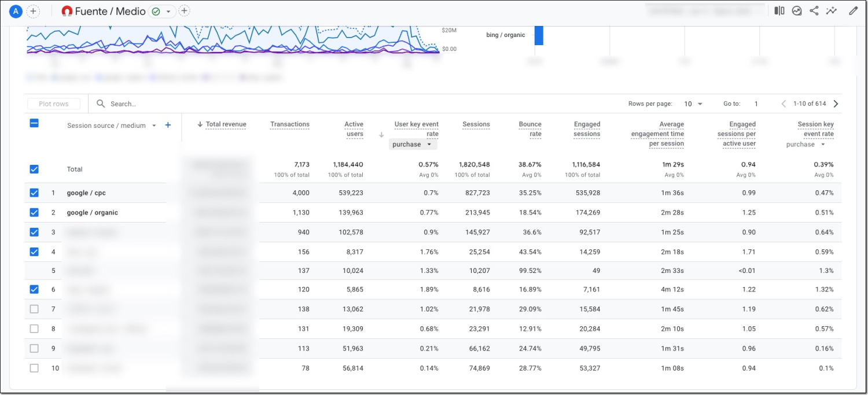Open Session source / medium dimension dropdown
The height and width of the screenshot is (395, 868).
pos(112,125)
